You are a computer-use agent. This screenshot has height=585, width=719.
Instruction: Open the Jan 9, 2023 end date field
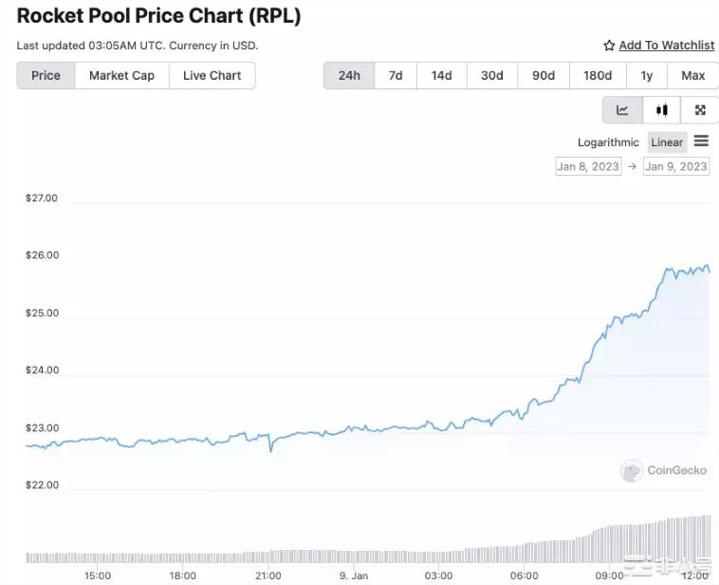pos(676,166)
